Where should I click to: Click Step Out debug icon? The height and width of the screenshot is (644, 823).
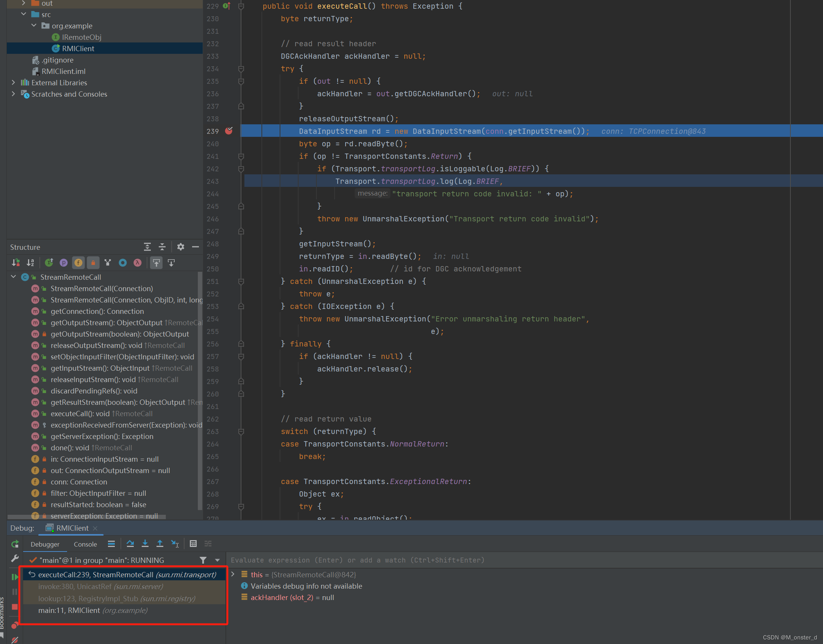160,544
